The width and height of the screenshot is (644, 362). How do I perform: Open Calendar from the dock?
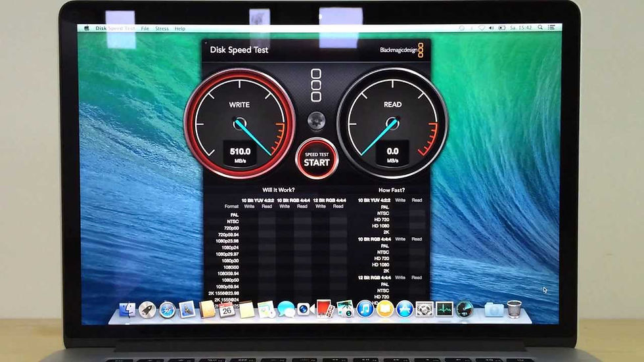point(227,310)
